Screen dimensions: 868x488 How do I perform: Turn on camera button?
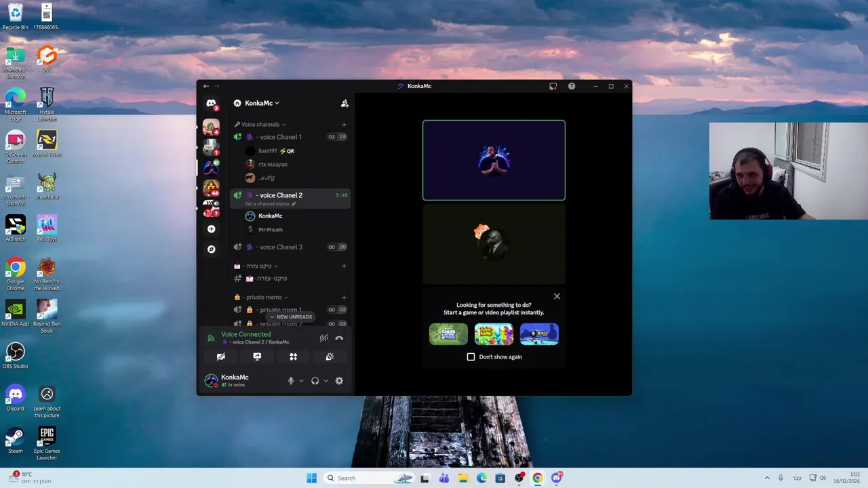(220, 357)
